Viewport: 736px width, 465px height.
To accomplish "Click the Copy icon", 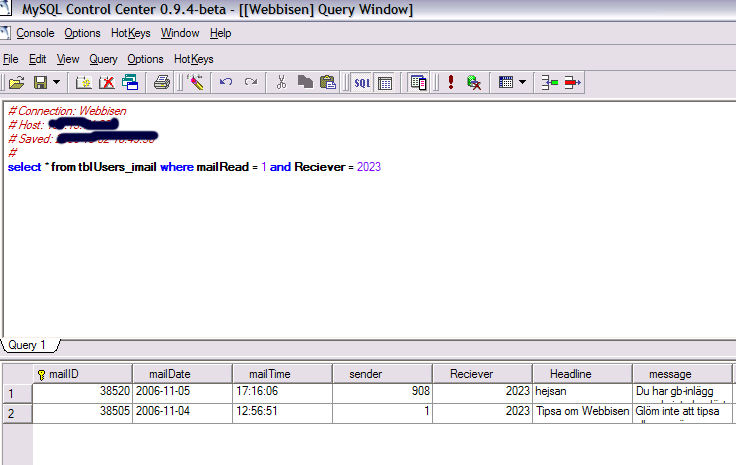I will (x=305, y=83).
